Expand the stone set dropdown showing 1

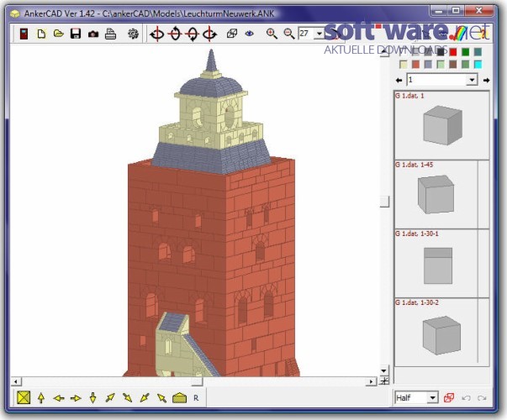[x=472, y=80]
